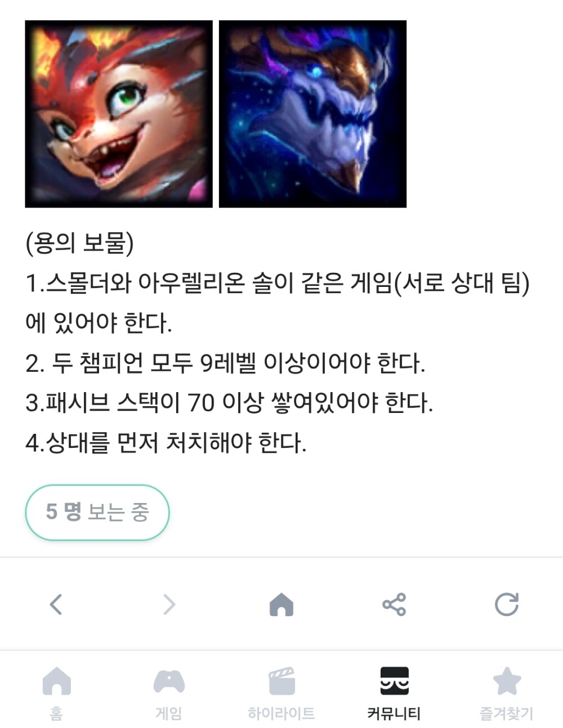This screenshot has height=728, width=563.
Task: Go forward with the right chevron arrow
Action: [169, 605]
